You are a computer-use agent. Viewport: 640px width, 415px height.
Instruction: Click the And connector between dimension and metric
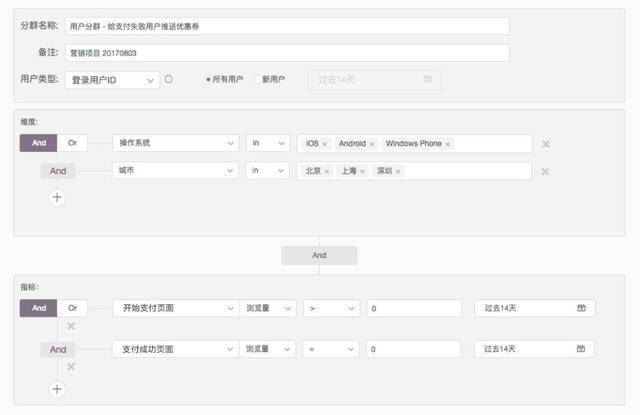[319, 255]
